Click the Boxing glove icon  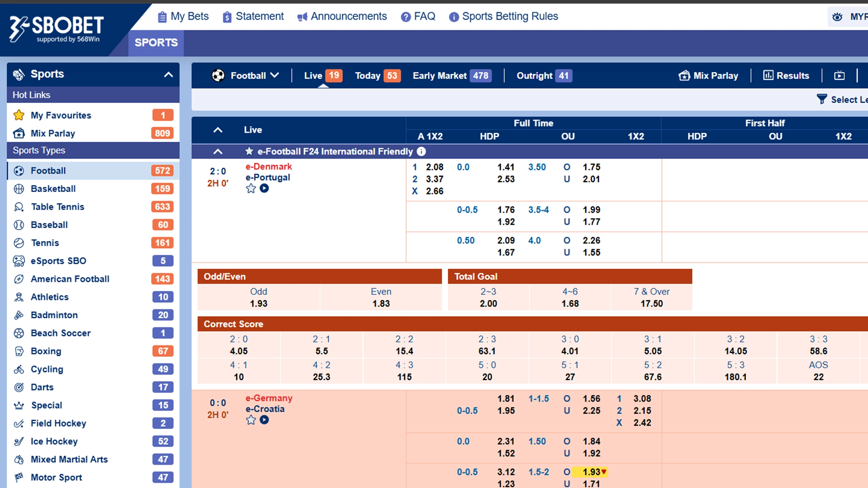19,351
